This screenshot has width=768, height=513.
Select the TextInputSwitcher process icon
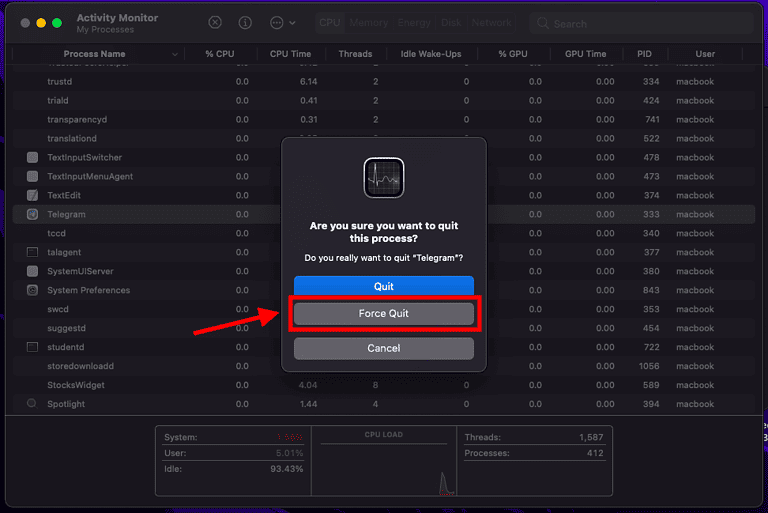[32, 157]
